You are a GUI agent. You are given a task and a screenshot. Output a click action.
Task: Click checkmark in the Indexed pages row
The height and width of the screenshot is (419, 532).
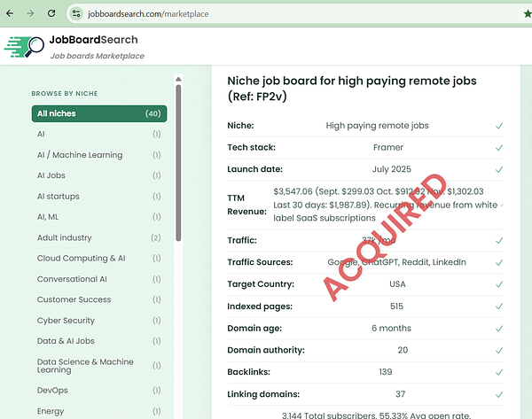[x=499, y=306]
